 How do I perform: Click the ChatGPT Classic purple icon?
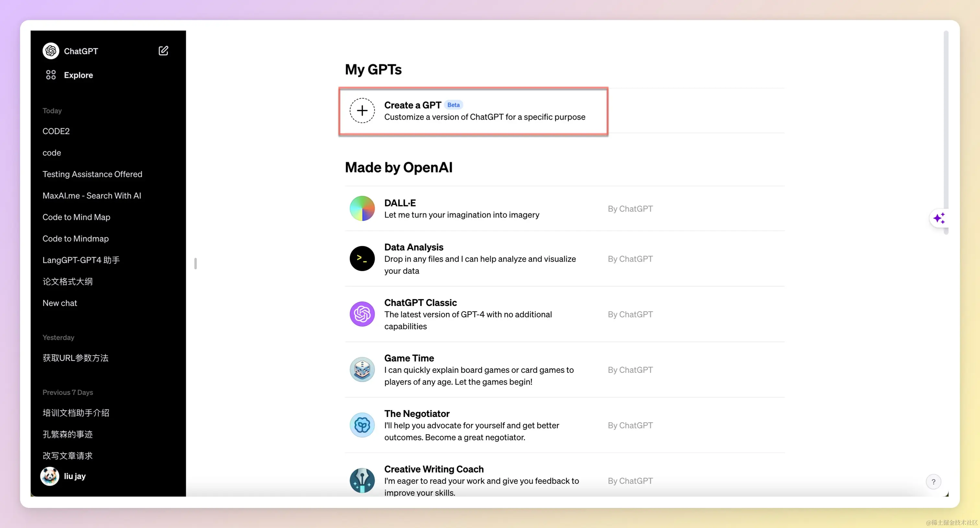point(362,314)
